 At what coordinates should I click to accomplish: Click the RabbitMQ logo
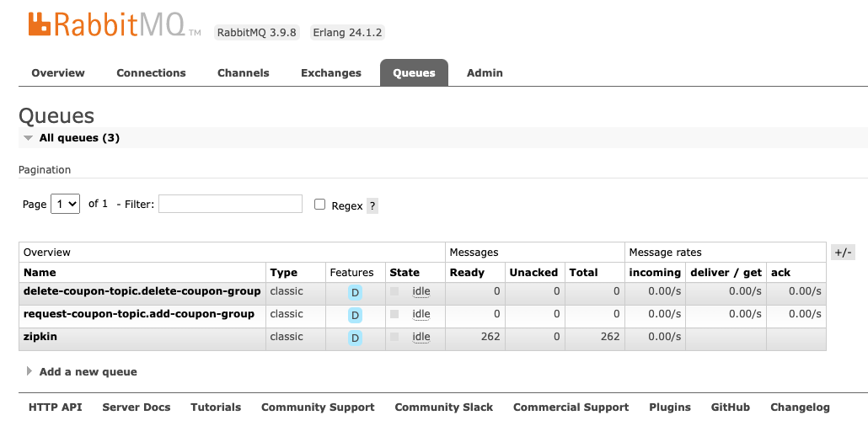[x=106, y=24]
